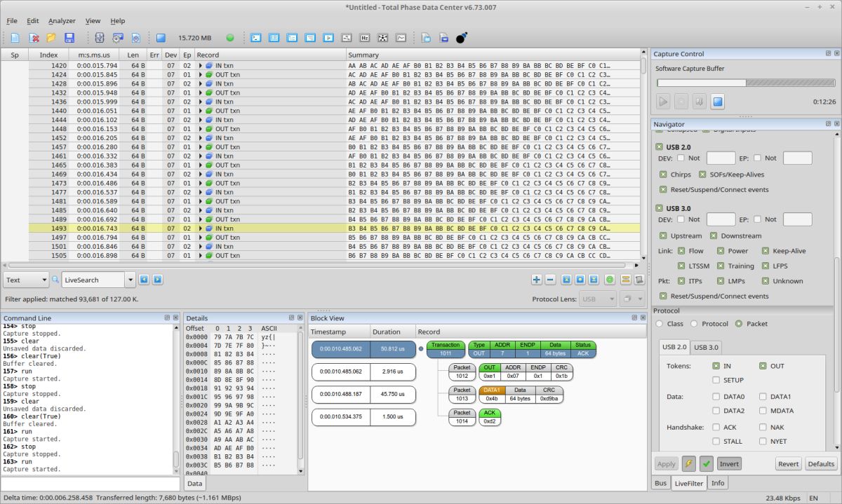Expand the highlighted IN txn row 1493

pyautogui.click(x=201, y=229)
